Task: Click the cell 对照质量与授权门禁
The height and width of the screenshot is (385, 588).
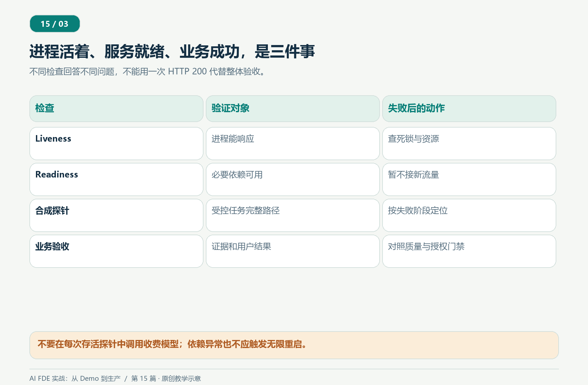Action: (x=469, y=251)
